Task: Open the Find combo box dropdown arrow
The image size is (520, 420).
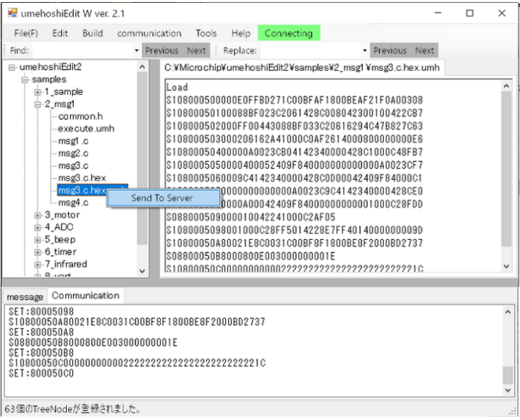Action: (x=137, y=50)
